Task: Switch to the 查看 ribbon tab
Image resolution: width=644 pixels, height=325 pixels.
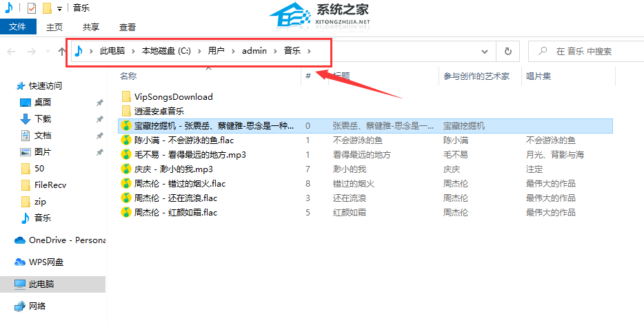Action: [x=128, y=27]
